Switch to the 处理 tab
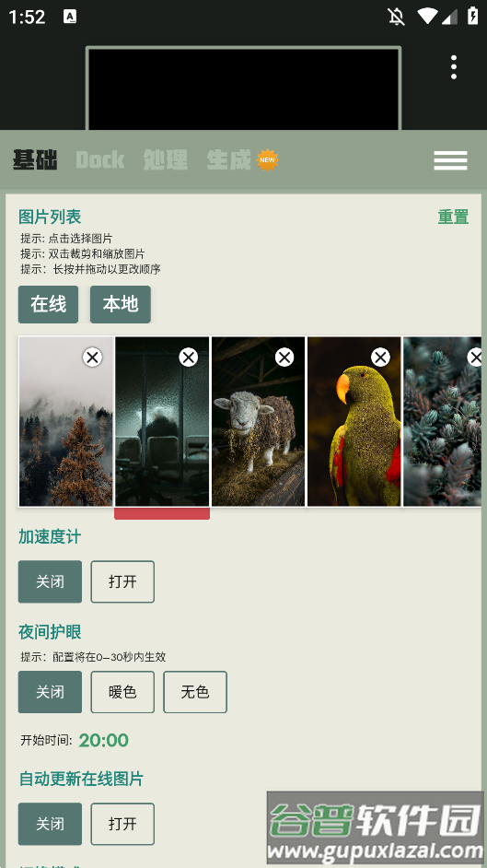The image size is (487, 868). (166, 160)
